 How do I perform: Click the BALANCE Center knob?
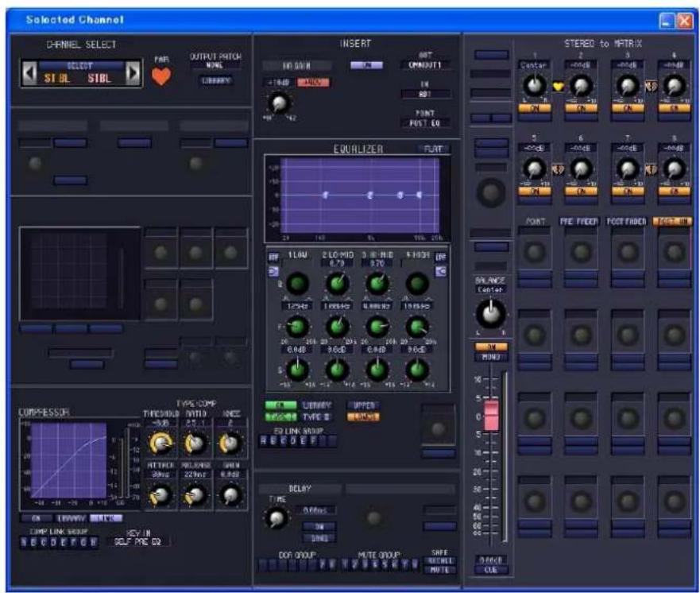(x=490, y=313)
